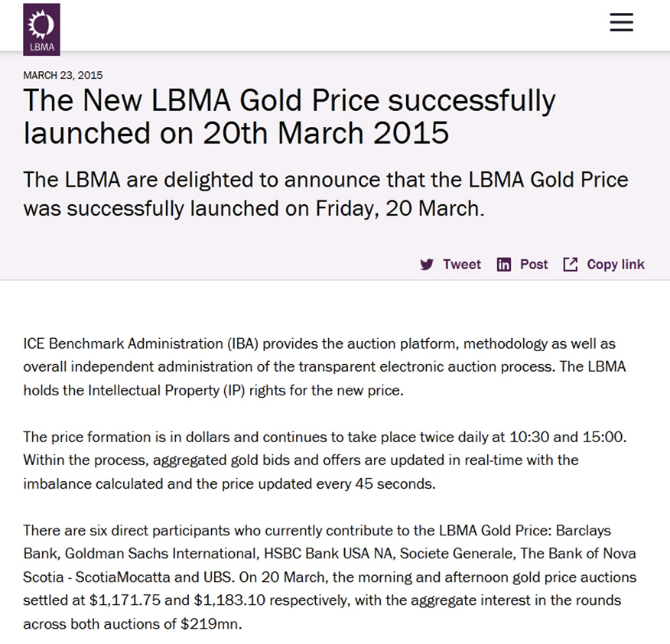Click the Copy link arrow icon
The image size is (670, 644).
tap(570, 265)
